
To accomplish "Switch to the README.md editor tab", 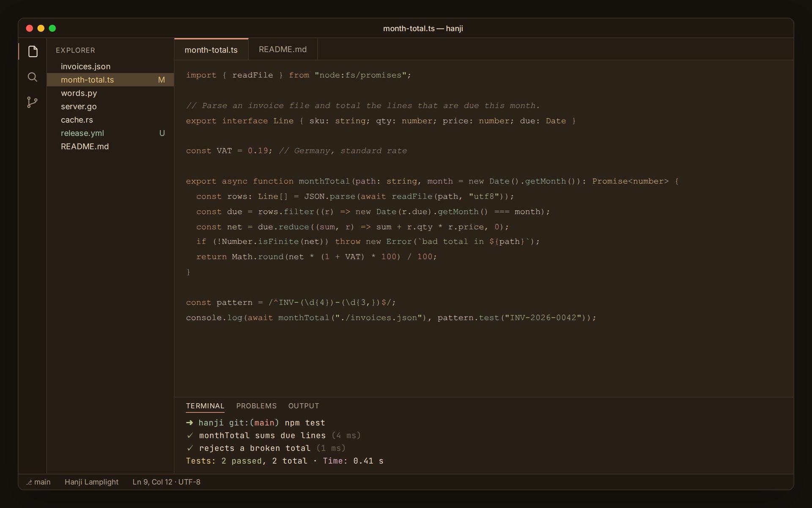I will pyautogui.click(x=283, y=50).
